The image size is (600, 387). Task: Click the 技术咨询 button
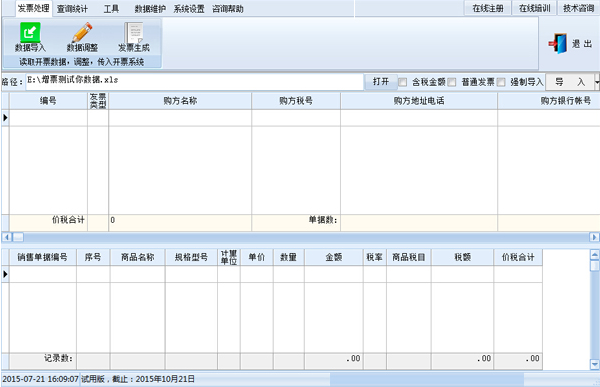pos(579,8)
